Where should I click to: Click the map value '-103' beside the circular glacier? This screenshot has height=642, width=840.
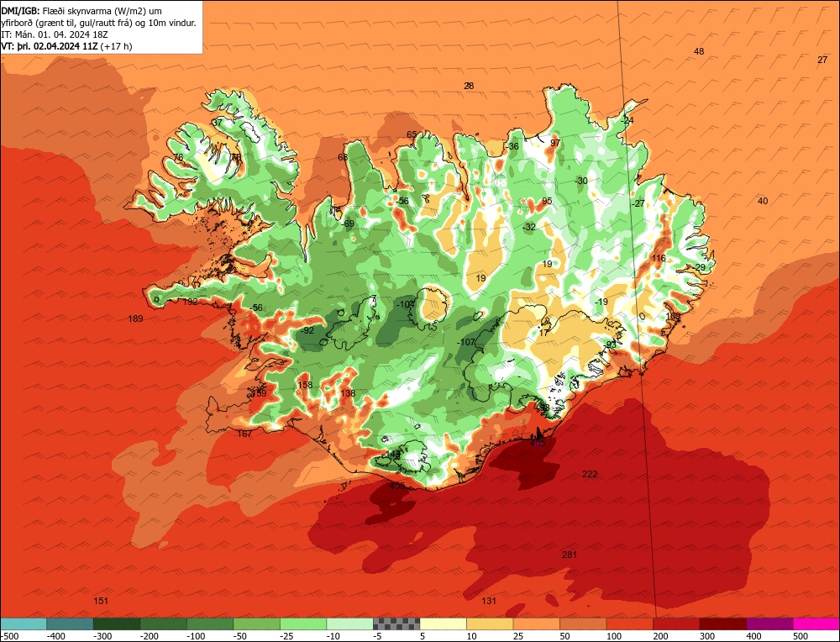(405, 304)
